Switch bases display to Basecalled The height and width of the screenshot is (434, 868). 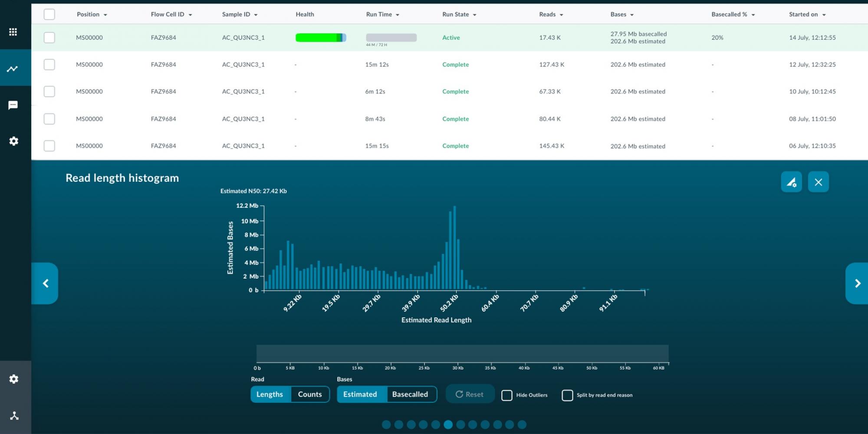[x=410, y=394]
